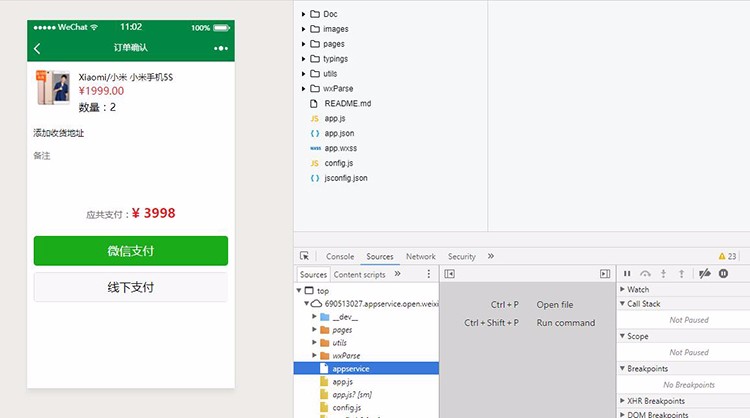Image resolution: width=750 pixels, height=418 pixels.
Task: Open the Network tab
Action: [x=421, y=256]
